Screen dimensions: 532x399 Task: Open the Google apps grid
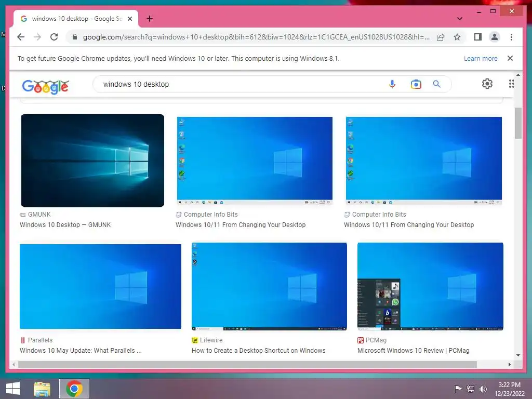[x=511, y=84]
